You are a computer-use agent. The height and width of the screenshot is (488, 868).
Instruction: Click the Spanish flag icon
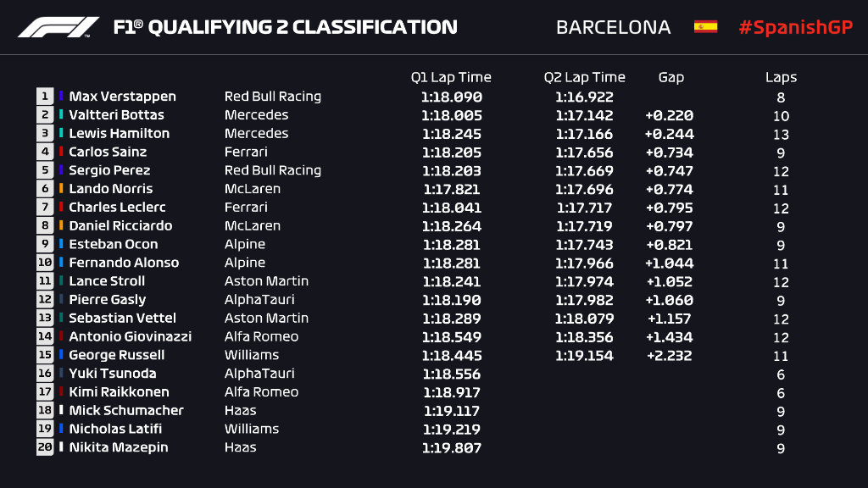[x=705, y=27]
